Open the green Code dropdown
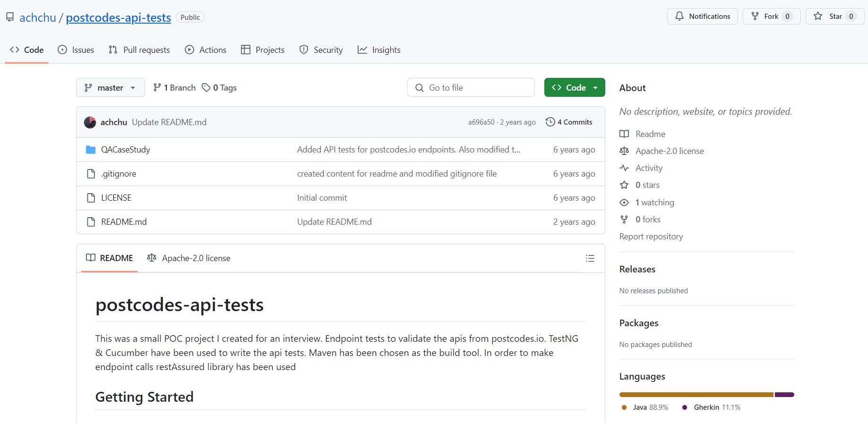The height and width of the screenshot is (423, 868). (x=574, y=88)
